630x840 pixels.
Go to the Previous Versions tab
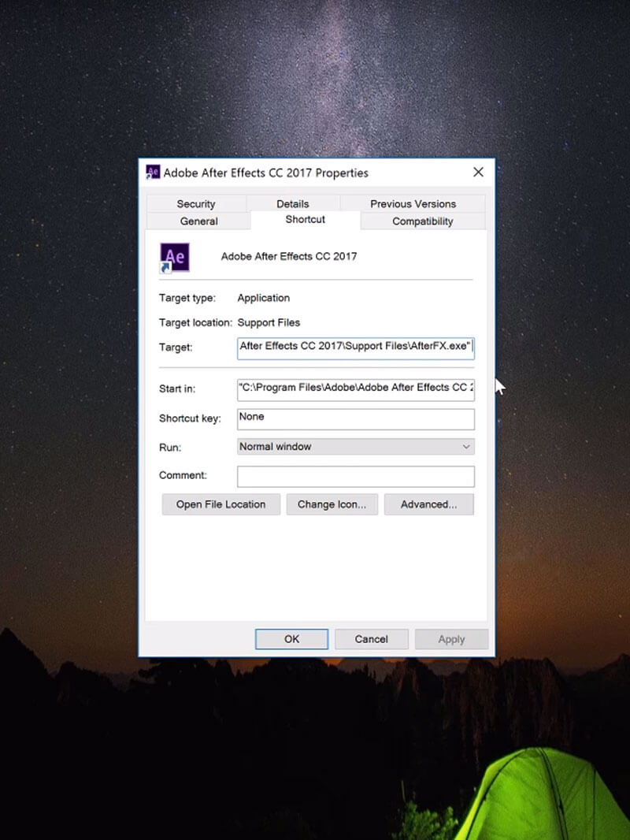[413, 204]
